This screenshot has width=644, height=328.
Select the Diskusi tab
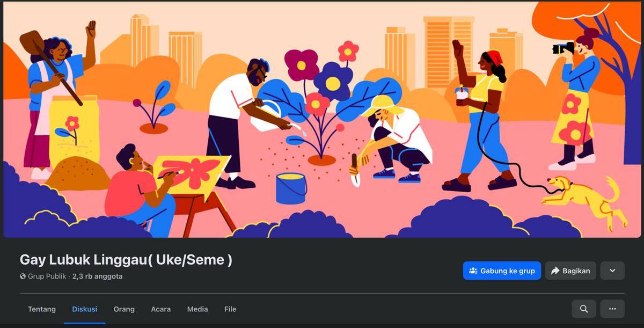(85, 309)
